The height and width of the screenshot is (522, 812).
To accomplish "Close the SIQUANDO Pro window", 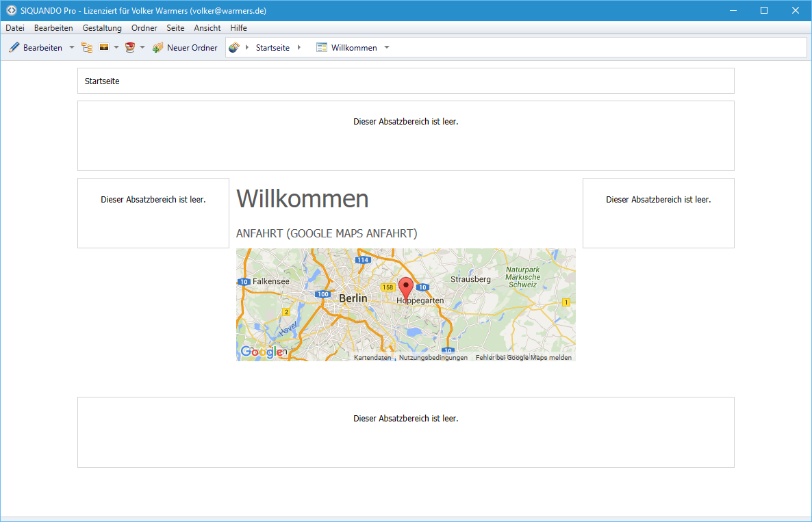I will pos(796,10).
